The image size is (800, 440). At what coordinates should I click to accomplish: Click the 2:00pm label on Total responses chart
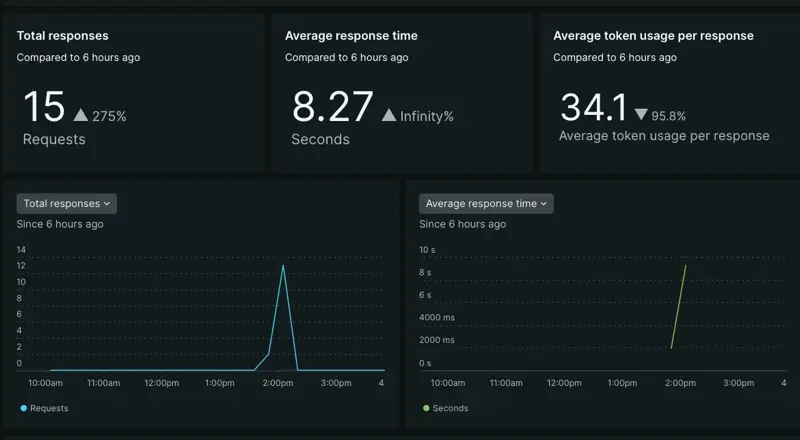278,383
